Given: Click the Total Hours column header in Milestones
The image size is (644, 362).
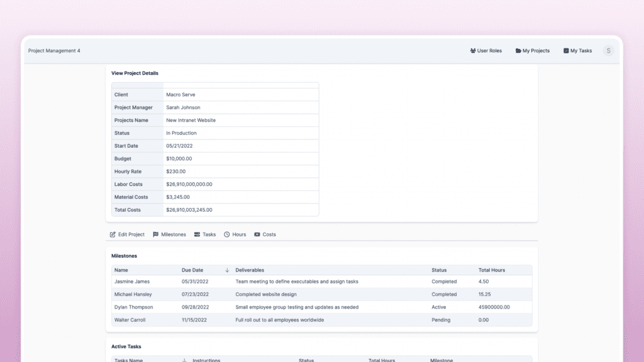Looking at the screenshot, I should [491, 270].
